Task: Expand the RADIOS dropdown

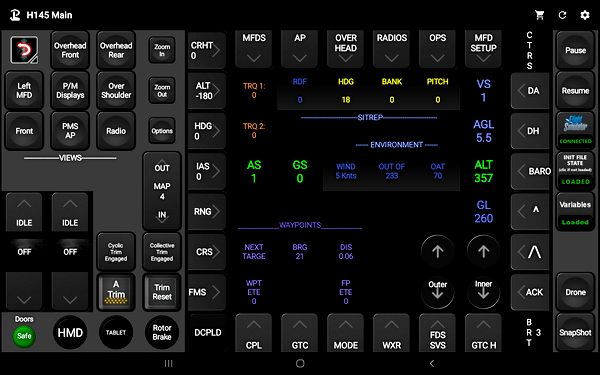Action: click(391, 49)
